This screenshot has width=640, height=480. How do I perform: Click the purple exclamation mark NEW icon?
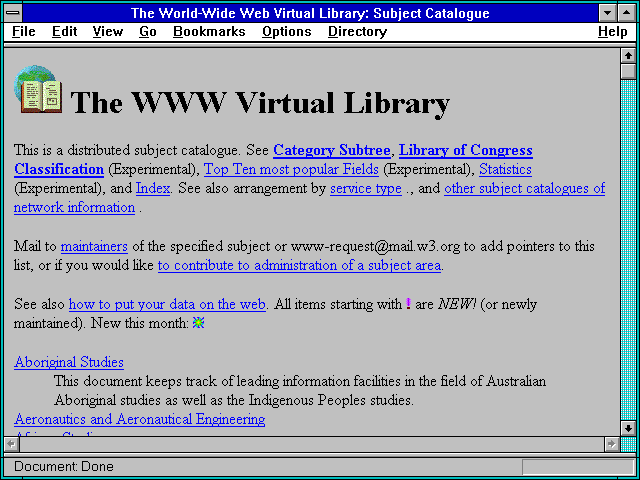pyautogui.click(x=408, y=304)
